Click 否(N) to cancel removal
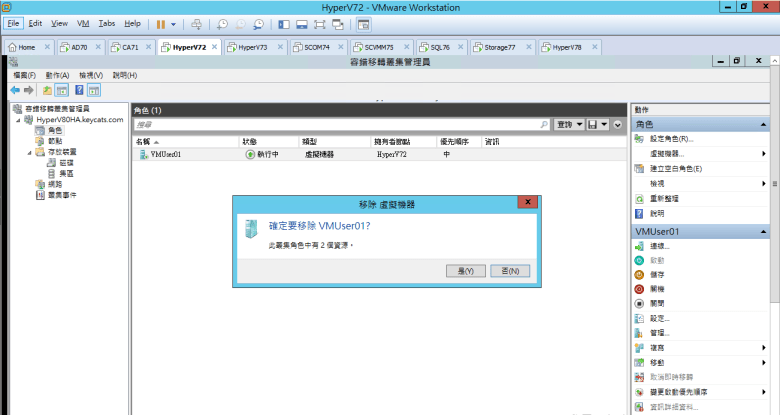The image size is (780, 415). (x=511, y=271)
